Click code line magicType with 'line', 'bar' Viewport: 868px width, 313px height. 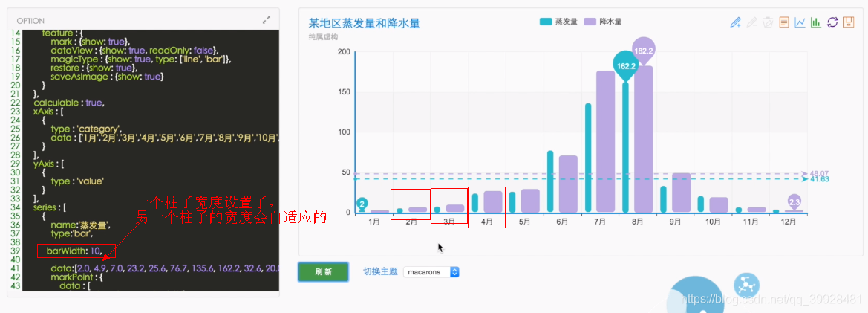point(140,59)
